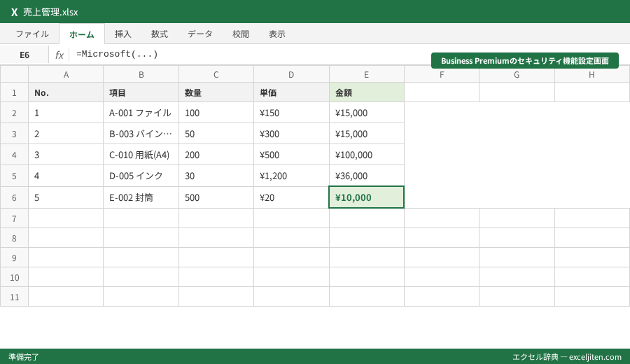Go to the 表示 tab
Screen dimensions: 630x364
point(277,34)
